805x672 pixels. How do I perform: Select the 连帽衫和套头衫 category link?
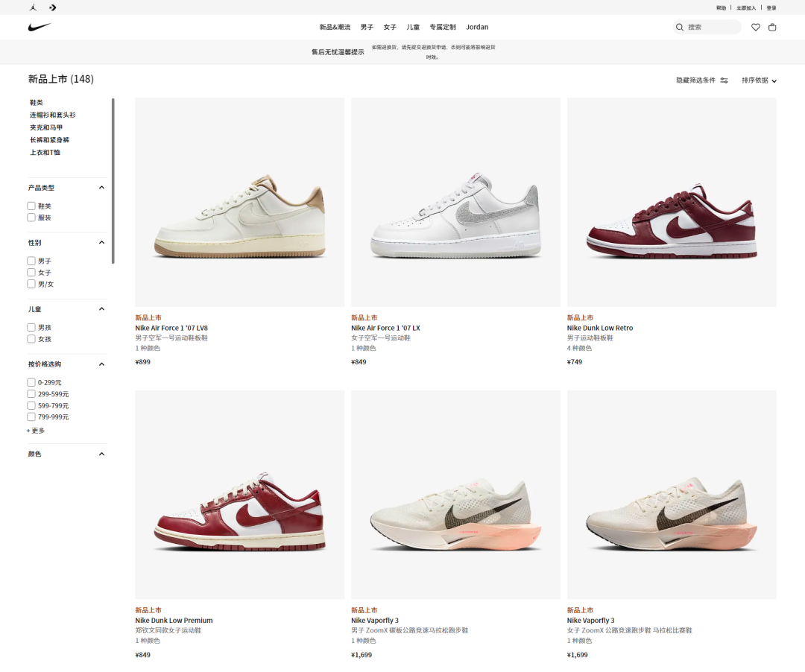(52, 115)
